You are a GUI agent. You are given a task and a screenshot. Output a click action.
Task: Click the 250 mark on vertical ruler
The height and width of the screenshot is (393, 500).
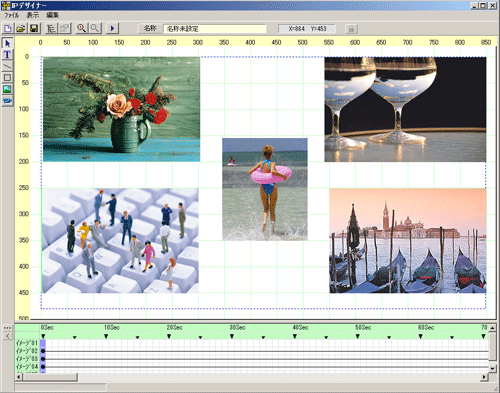(24, 188)
